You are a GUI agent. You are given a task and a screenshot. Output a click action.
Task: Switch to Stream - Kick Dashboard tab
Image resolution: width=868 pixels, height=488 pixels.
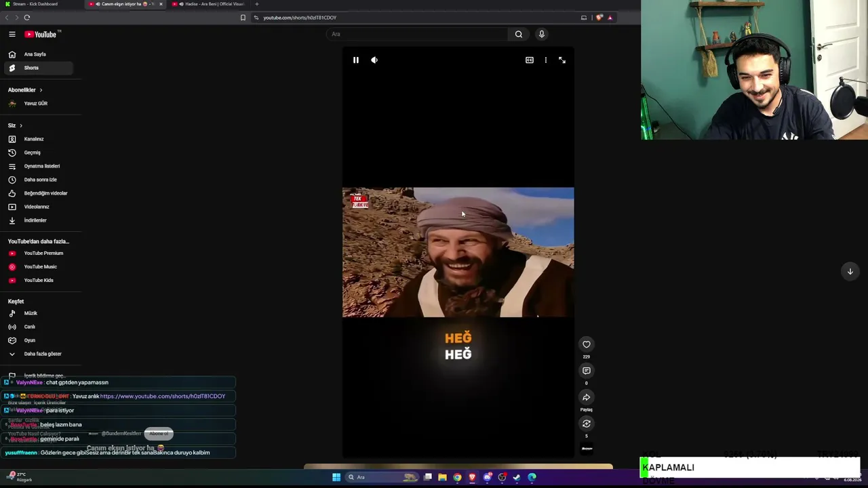coord(35,4)
